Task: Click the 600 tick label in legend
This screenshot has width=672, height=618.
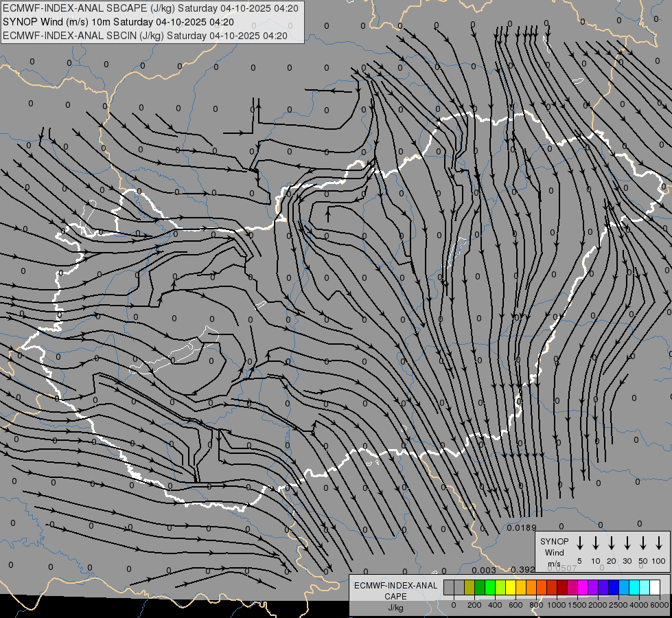Action: click(x=515, y=605)
